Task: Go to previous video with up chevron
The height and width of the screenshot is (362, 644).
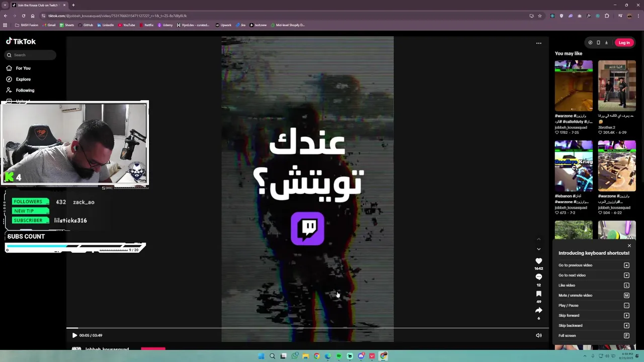Action: click(538, 239)
